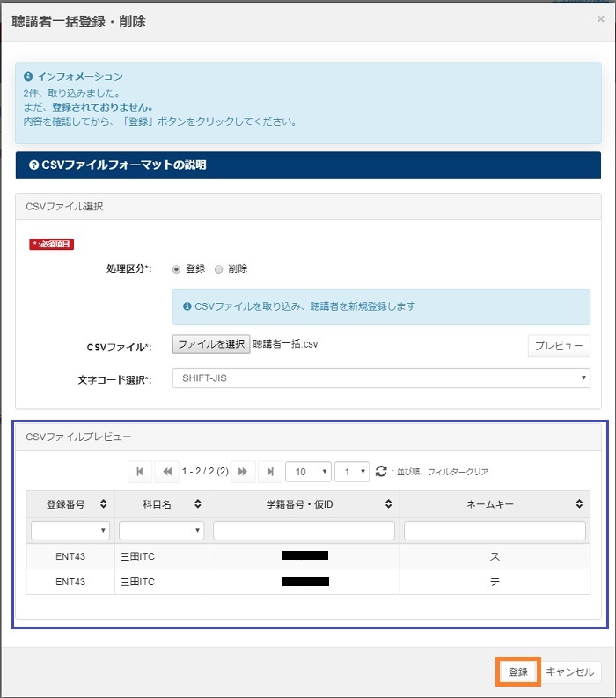Viewport: 616px width, 698px height.
Task: Select the 削除 radio button
Action: tap(219, 269)
